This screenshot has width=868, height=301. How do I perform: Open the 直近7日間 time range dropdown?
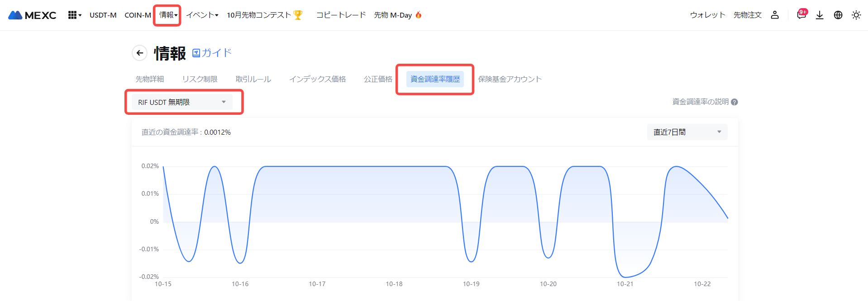click(687, 132)
